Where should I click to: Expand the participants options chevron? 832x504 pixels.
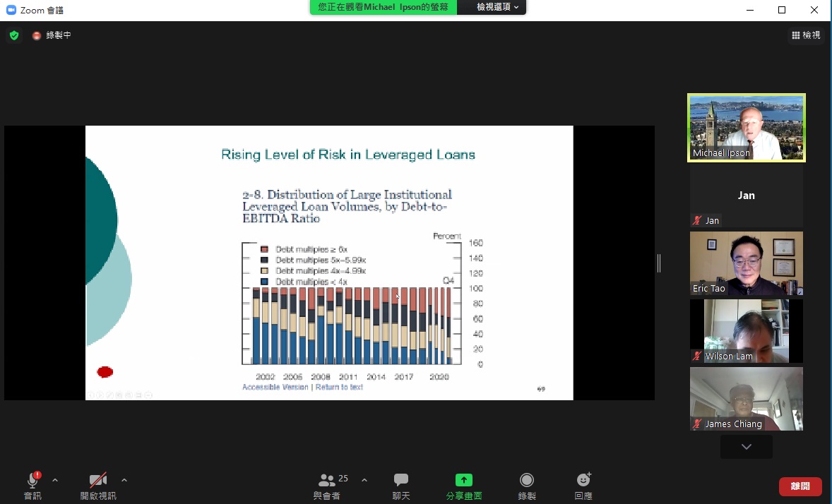click(x=364, y=481)
